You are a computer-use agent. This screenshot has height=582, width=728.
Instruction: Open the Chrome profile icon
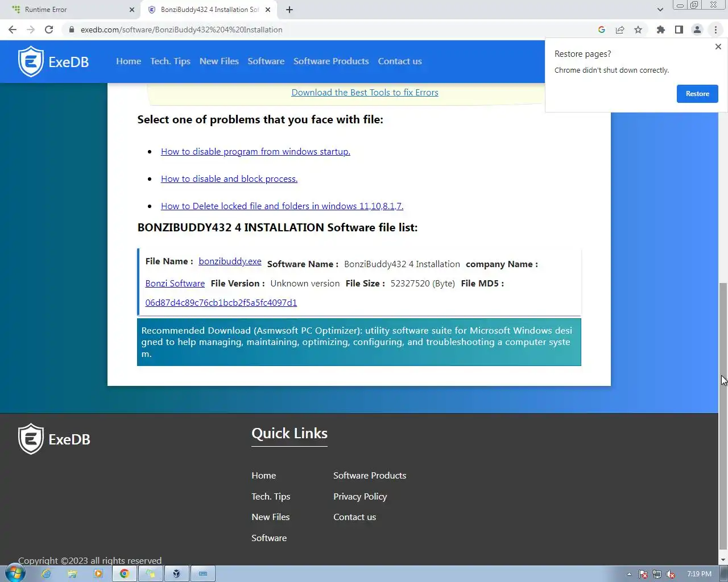pyautogui.click(x=697, y=30)
